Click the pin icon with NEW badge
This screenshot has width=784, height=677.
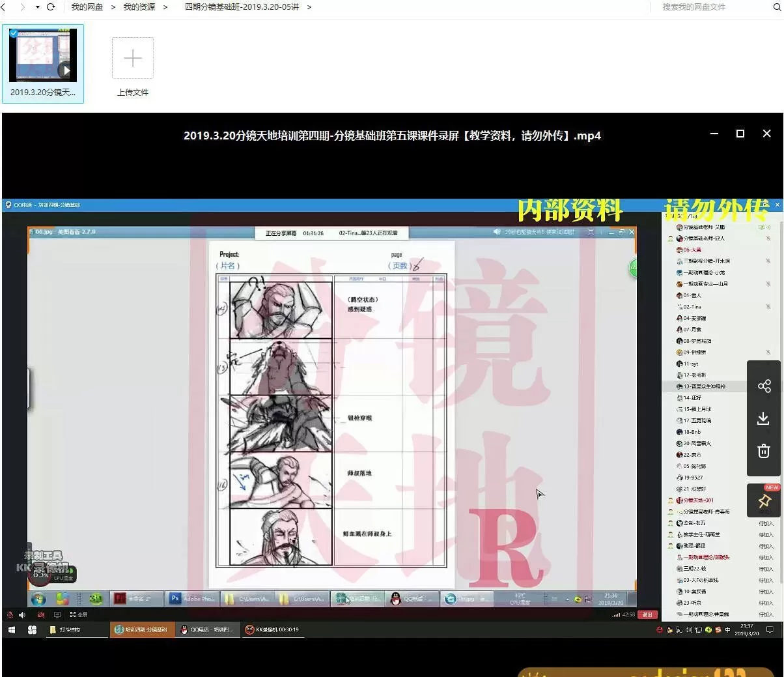coord(764,500)
